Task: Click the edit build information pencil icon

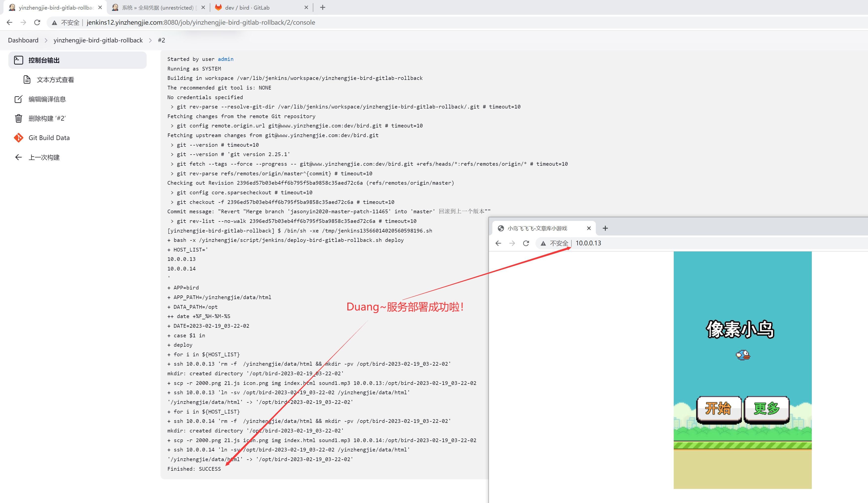Action: (18, 99)
